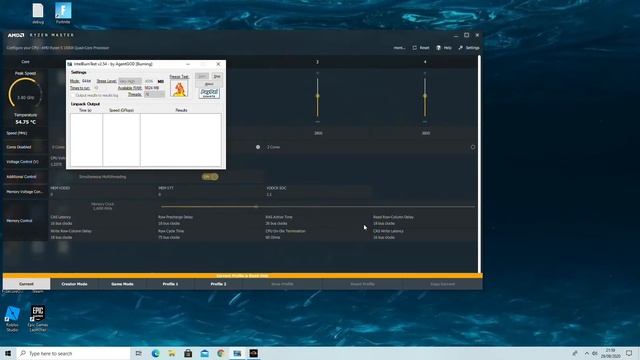The image size is (640, 360).
Task: Tick the Output results to results.log checkbox
Action: (73, 95)
